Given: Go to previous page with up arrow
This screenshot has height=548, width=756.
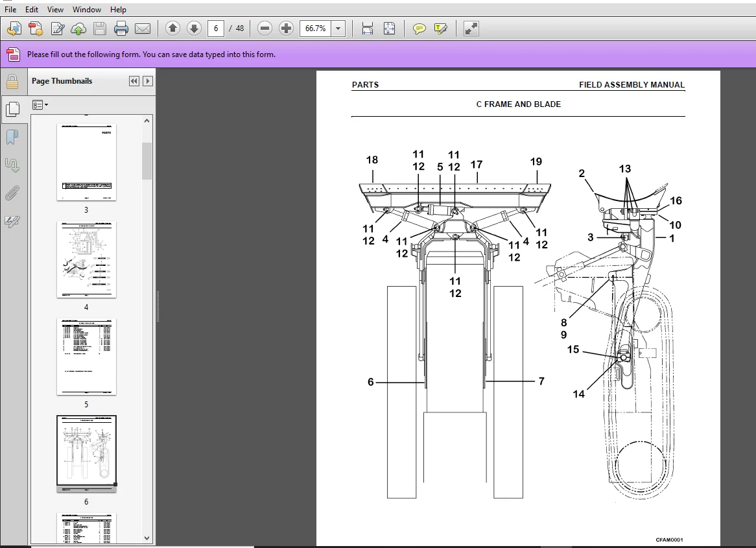Looking at the screenshot, I should (x=172, y=29).
